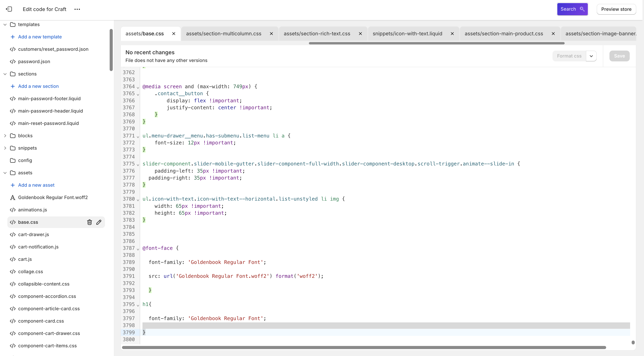Click the Goldenbook Regular Font.woff2 file

53,197
